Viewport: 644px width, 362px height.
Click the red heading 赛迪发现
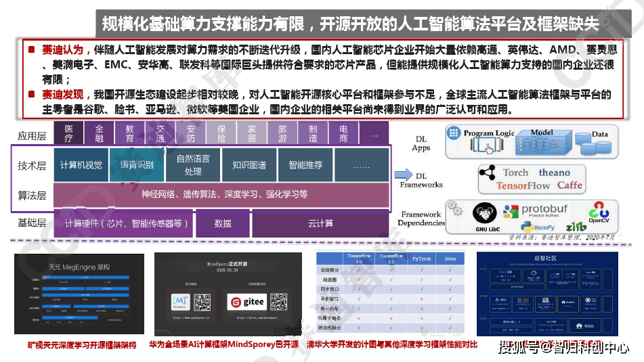62,95
